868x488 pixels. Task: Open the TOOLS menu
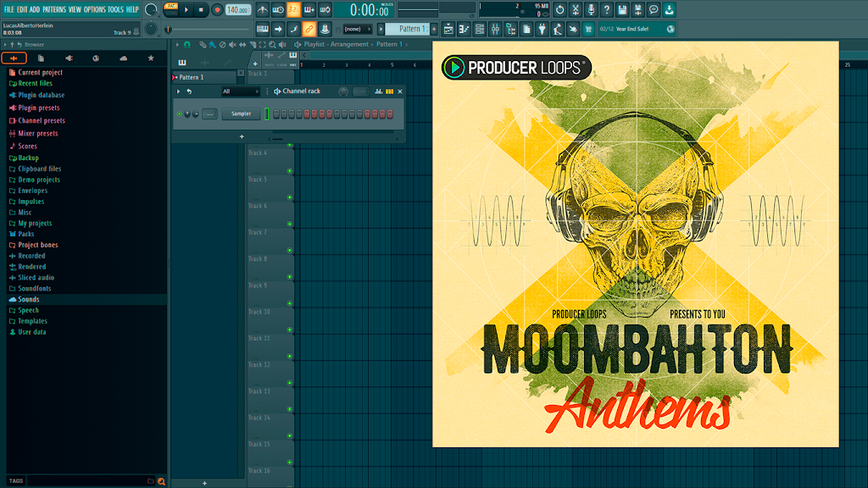click(115, 9)
